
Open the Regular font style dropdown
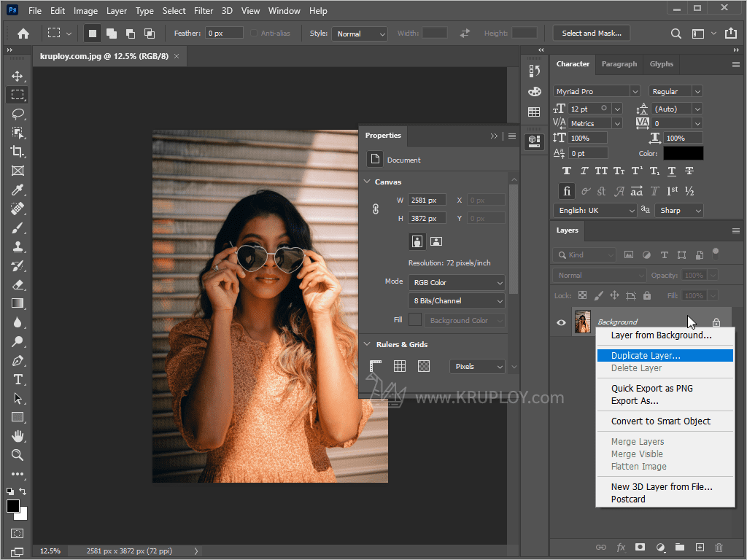676,91
